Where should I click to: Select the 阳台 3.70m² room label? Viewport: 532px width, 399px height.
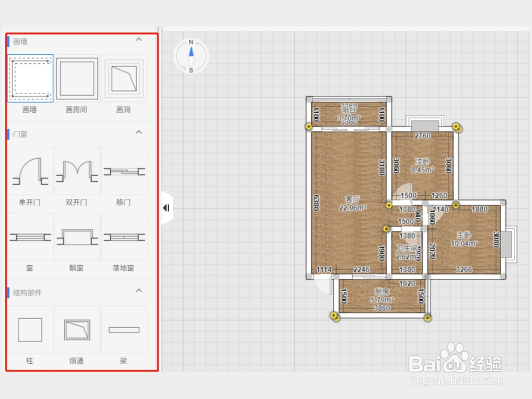pyautogui.click(x=349, y=114)
